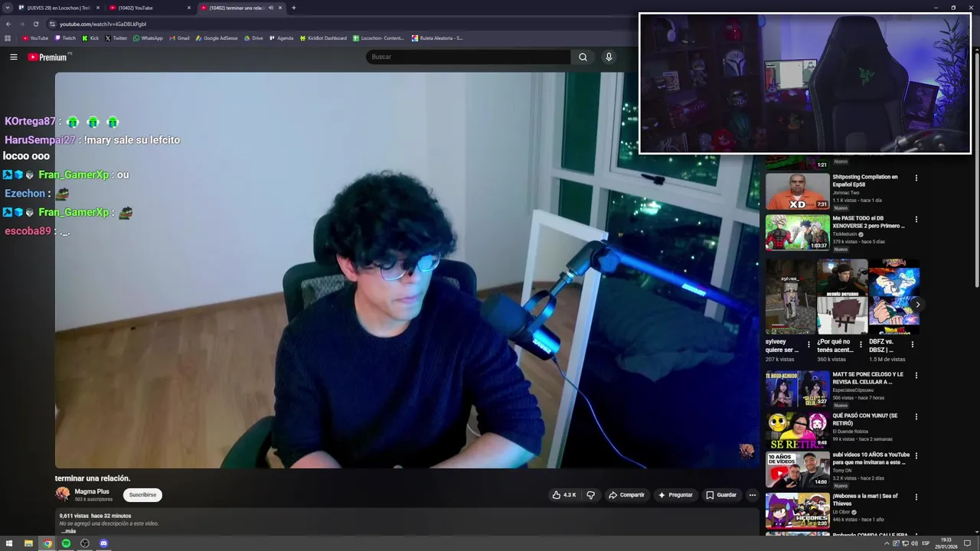The image size is (980, 551).
Task: Open a new browser tab
Action: point(294,8)
